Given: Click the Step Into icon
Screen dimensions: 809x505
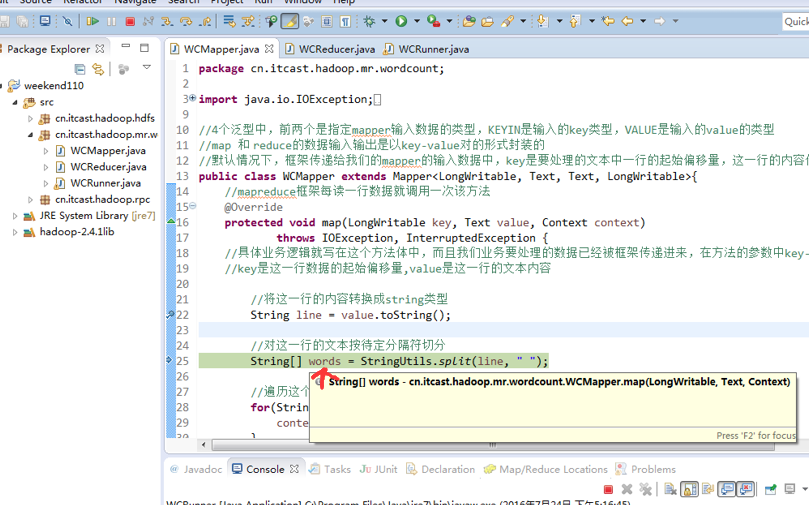Looking at the screenshot, I should 167,21.
